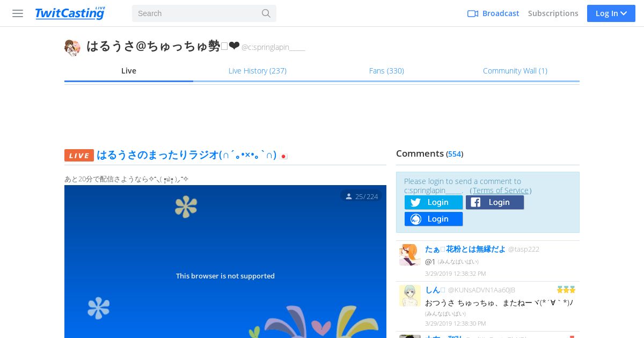Click the timestamp 3/29/2019 12:38:32 PM
The image size is (644, 338).
pos(456,274)
